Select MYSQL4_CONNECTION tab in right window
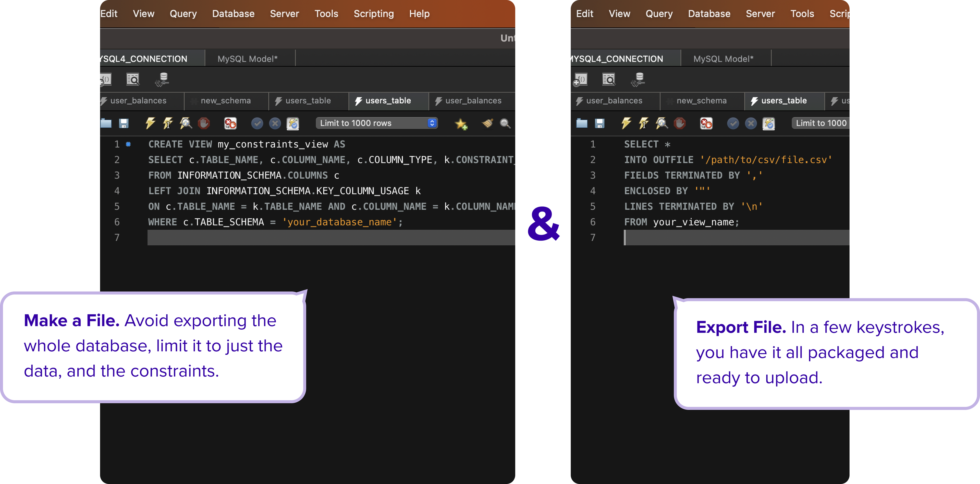The width and height of the screenshot is (980, 484). coord(626,58)
